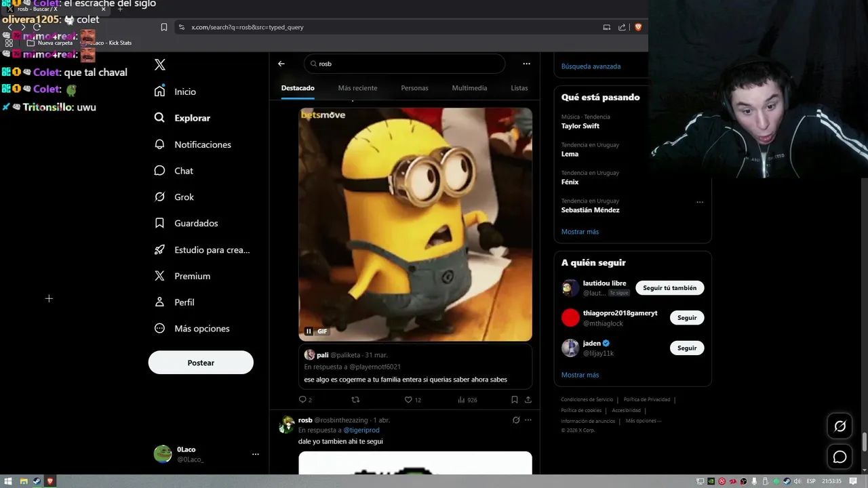Screen dimensions: 868x488
Task: Go back with the search page arrow
Action: 281,64
